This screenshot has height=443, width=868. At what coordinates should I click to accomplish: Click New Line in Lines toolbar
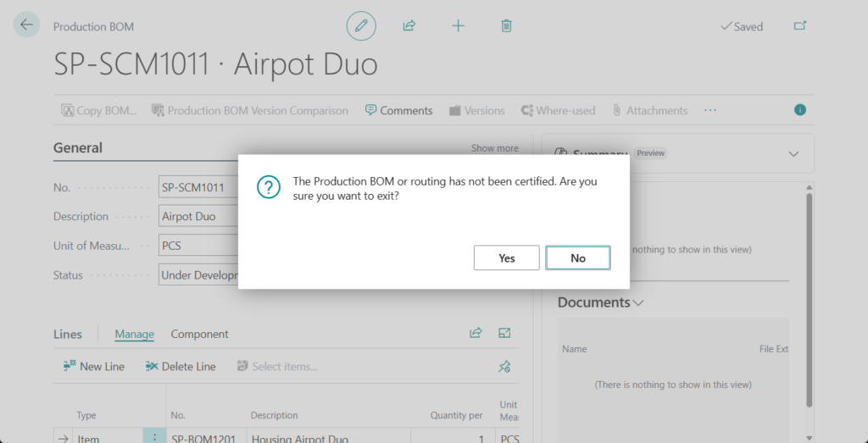(93, 367)
